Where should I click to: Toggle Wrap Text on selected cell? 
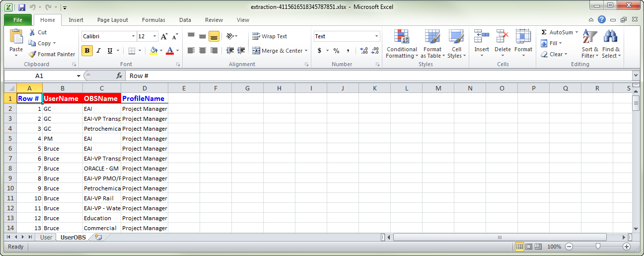(x=270, y=36)
